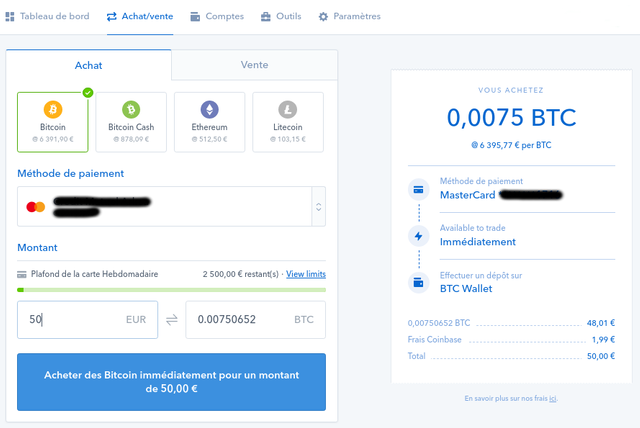Click the Tableau de bord grid icon
Viewport: 640px width, 428px height.
10,17
